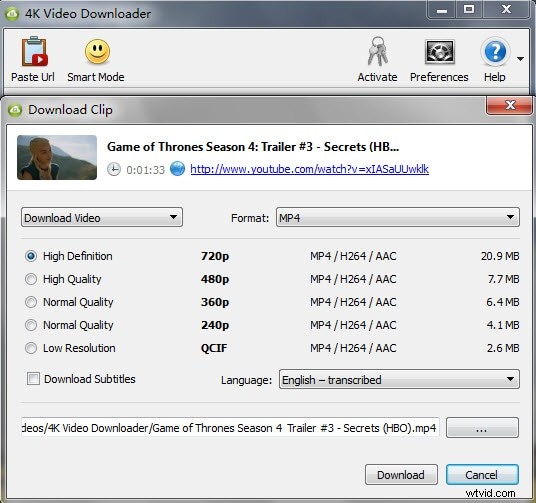The image size is (536, 503).
Task: Click the 6.4 MB file size text
Action: click(502, 302)
